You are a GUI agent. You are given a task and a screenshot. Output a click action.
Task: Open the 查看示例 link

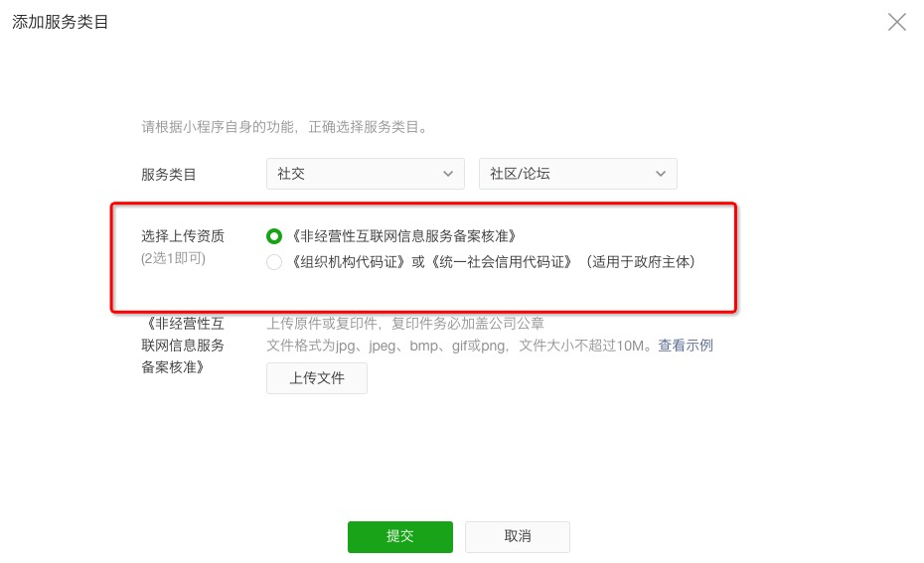coord(686,346)
